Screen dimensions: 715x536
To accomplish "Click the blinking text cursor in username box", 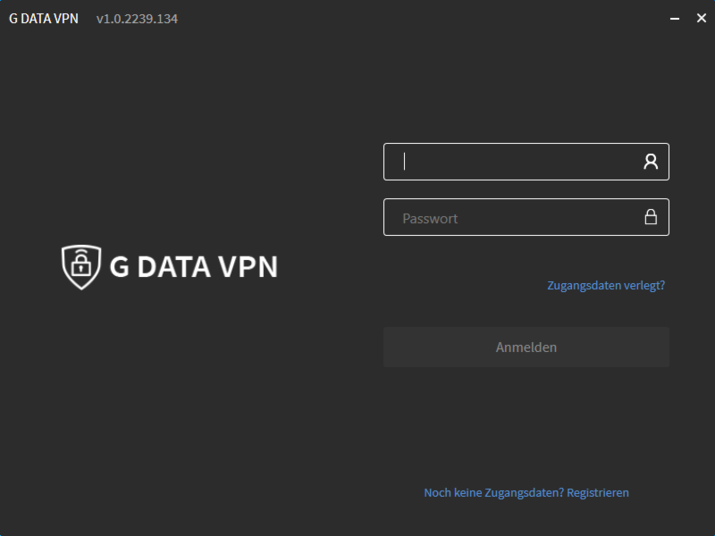I will 404,161.
